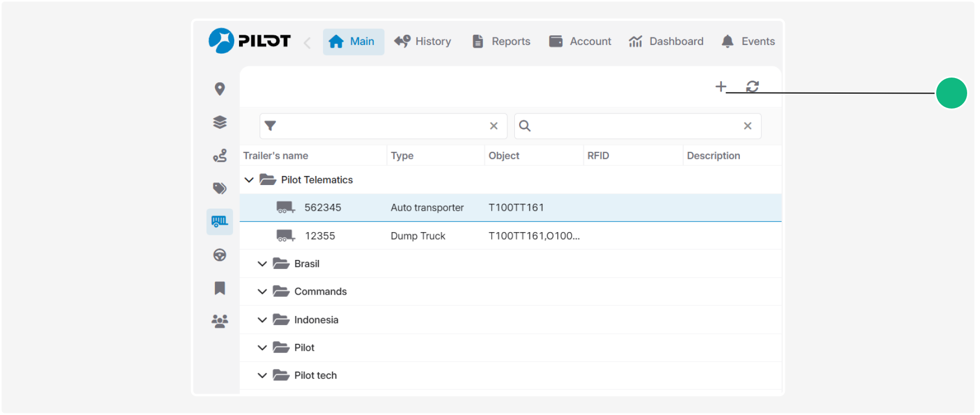Image resolution: width=980 pixels, height=415 pixels.
Task: Open the layers sidebar icon
Action: [x=220, y=122]
